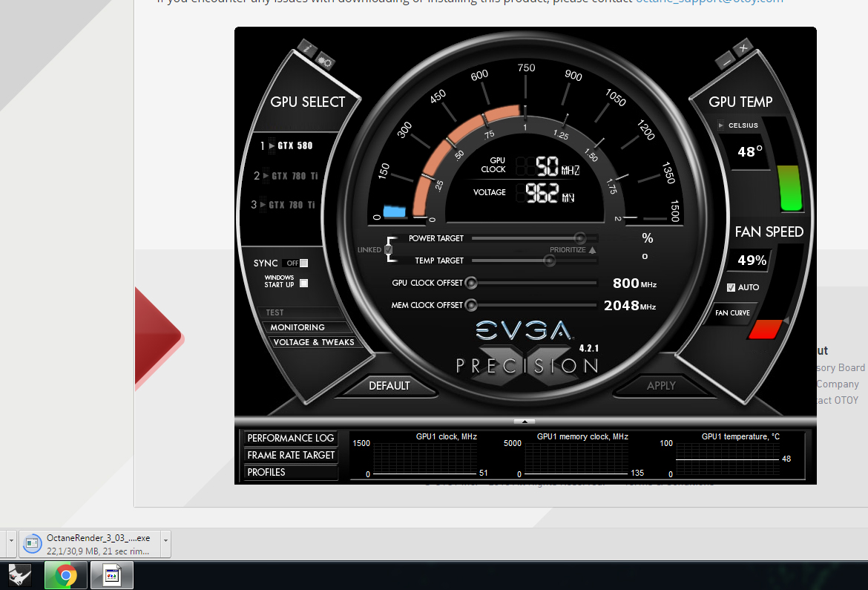Click the VOLTAGE 962 mV readout
868x590 pixels.
(x=545, y=193)
